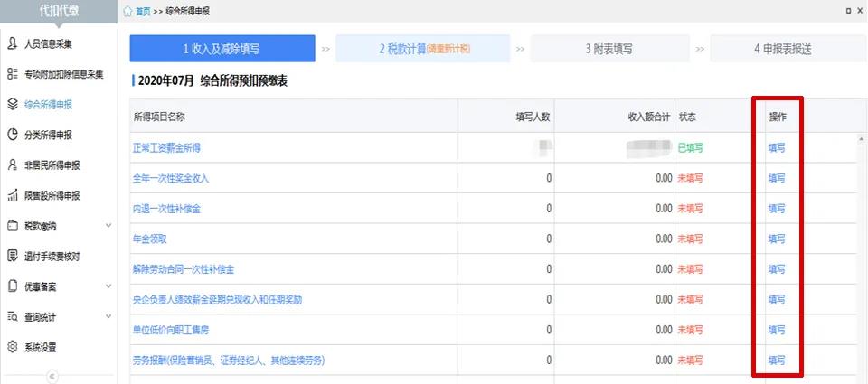The width and height of the screenshot is (868, 384).
Task: Open the 劳务报酬 item link
Action: (x=229, y=361)
